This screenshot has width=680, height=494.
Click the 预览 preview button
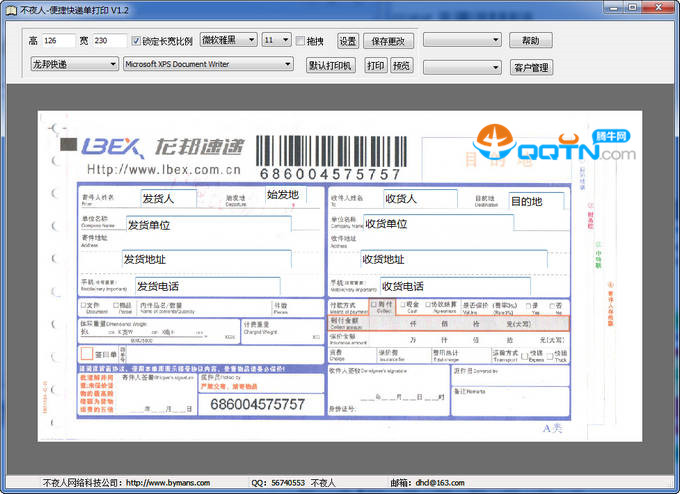point(401,66)
